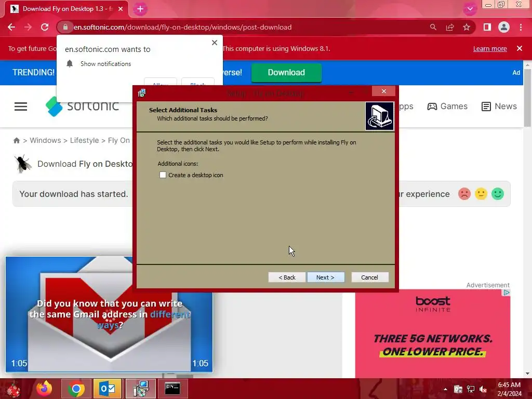The image size is (532, 399).
Task: Go Back in the setup wizard
Action: coord(287,277)
